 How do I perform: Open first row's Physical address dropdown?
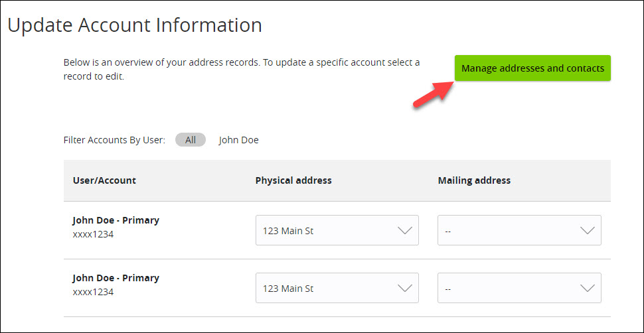pyautogui.click(x=337, y=230)
